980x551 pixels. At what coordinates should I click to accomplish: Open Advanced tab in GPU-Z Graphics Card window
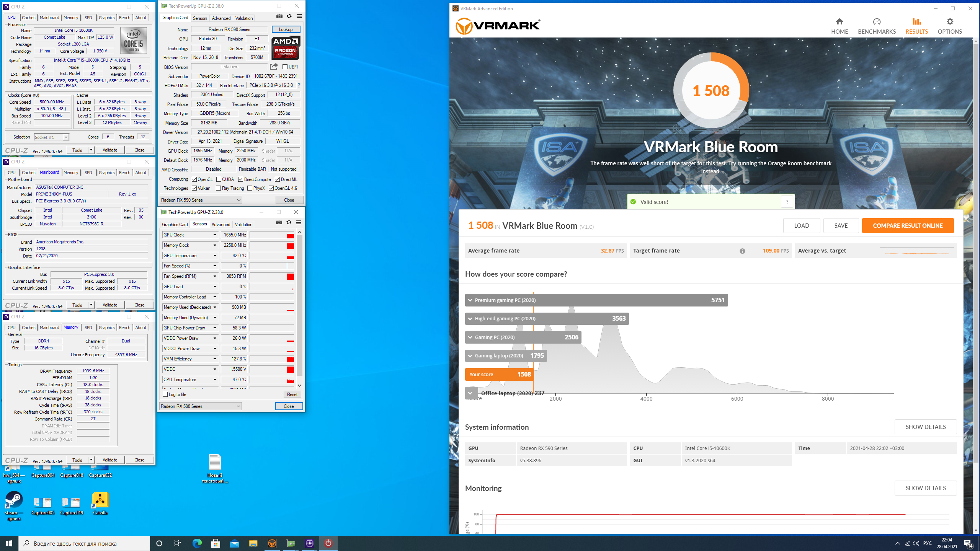221,18
